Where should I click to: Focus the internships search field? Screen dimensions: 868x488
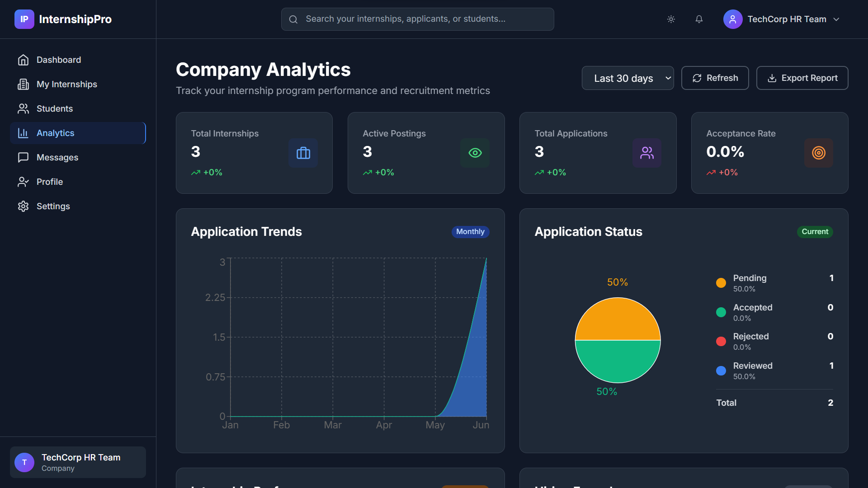coord(417,19)
